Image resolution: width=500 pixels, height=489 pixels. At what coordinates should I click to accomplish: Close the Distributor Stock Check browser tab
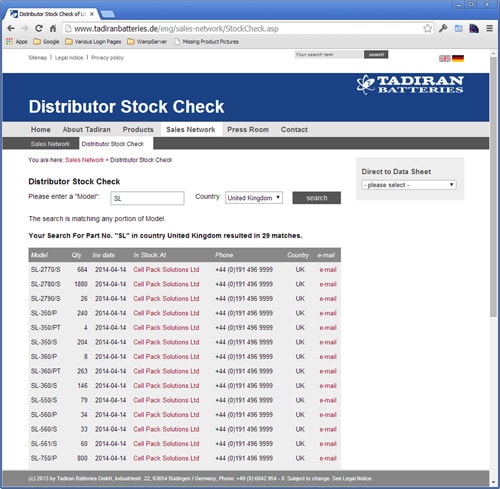click(92, 14)
